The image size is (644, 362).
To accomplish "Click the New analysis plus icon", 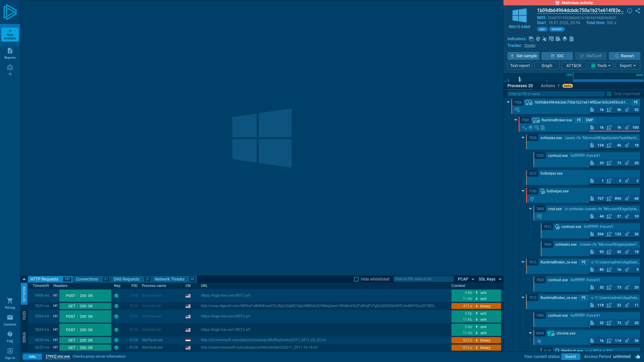I will click(x=10, y=31).
